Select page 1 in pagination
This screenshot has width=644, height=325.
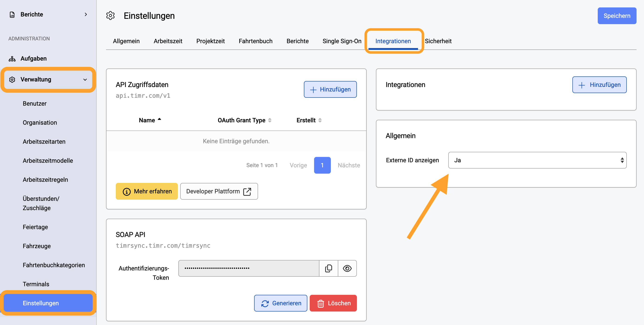coord(322,165)
